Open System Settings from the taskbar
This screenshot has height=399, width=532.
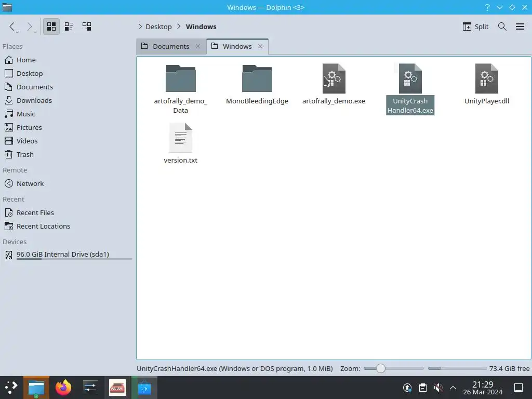[90, 388]
